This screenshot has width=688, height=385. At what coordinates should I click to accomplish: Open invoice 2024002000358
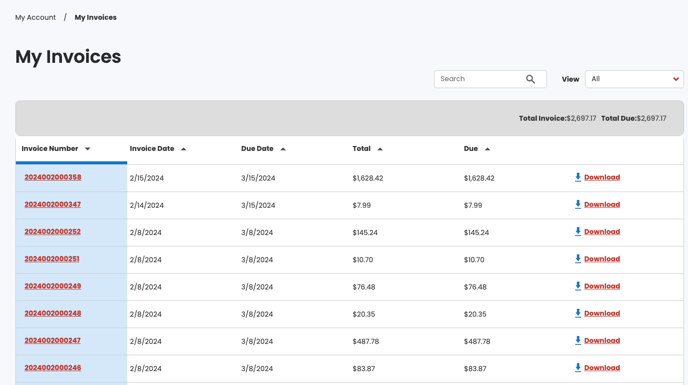point(53,177)
